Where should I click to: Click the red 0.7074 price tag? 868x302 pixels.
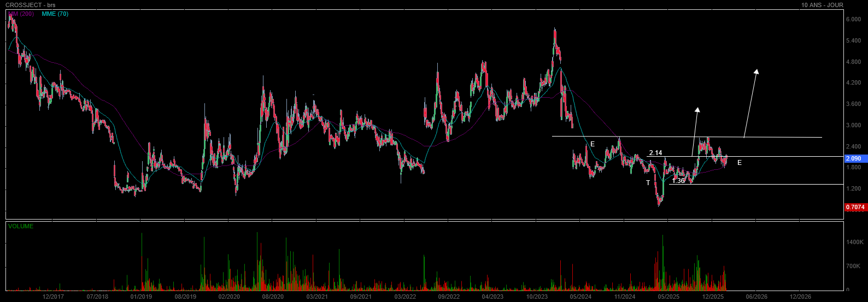tap(855, 208)
